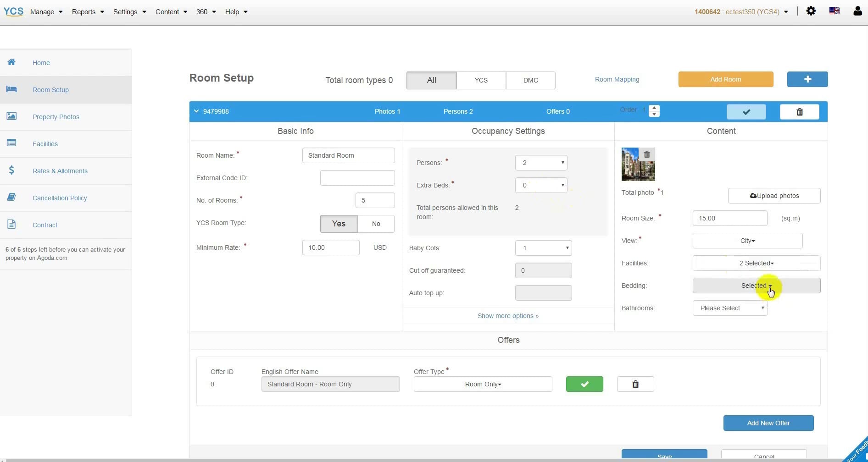Click the Facilities sidebar icon
This screenshot has height=462, width=868.
(11, 143)
